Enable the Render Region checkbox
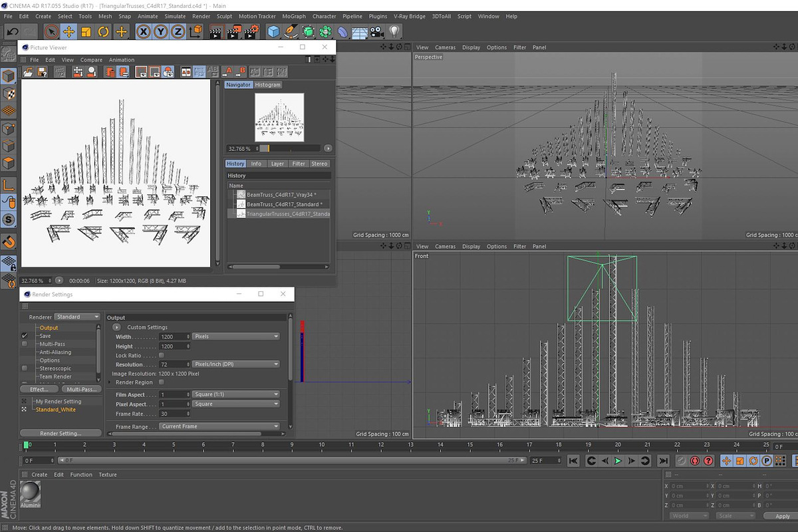The width and height of the screenshot is (798, 532). (x=162, y=382)
